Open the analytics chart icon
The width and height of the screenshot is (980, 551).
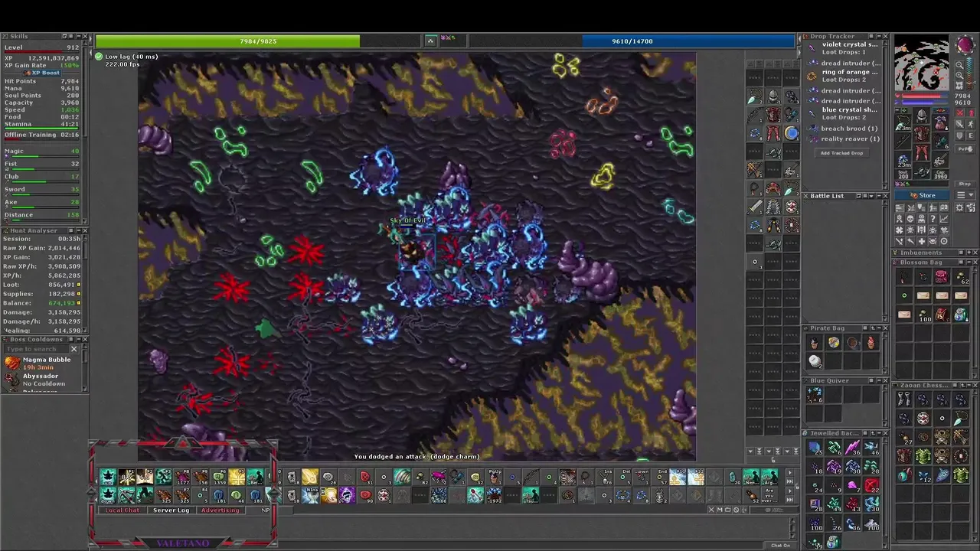[944, 218]
